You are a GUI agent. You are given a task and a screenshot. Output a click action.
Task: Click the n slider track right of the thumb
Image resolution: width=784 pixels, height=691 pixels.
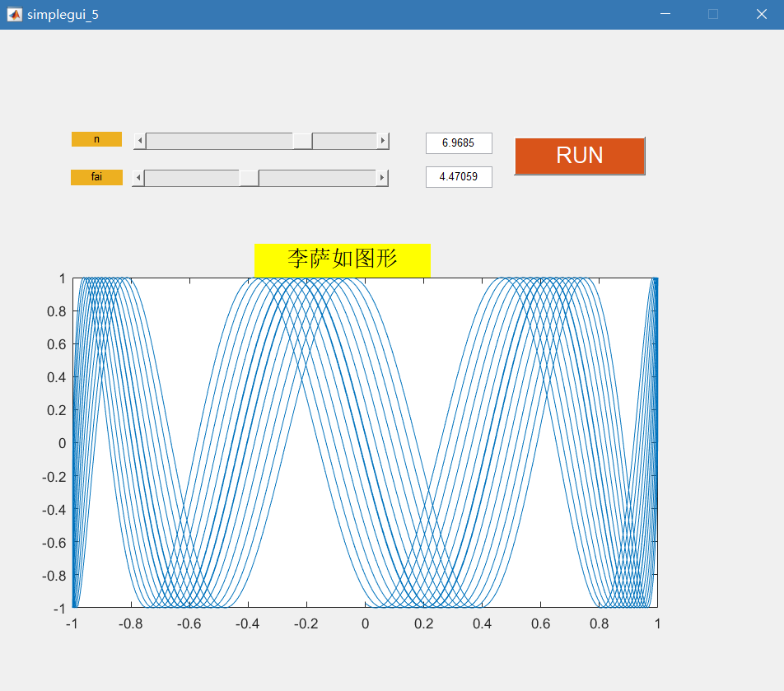pos(344,141)
